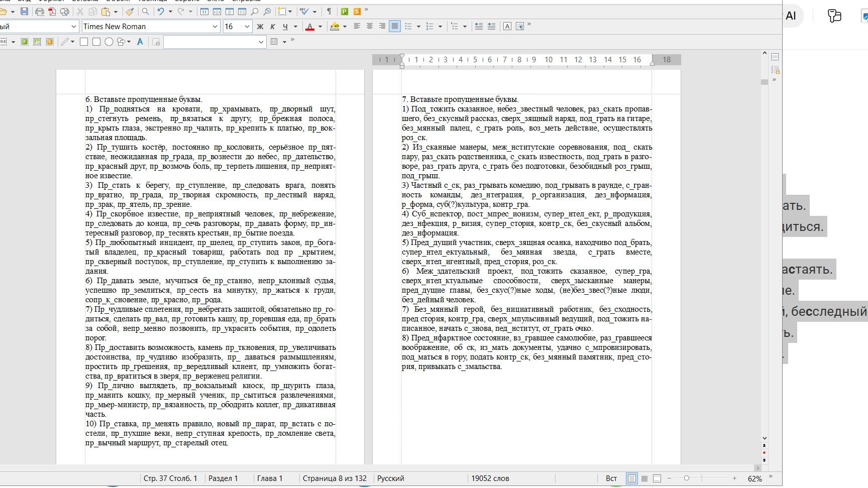Increase paragraph indent
The image size is (868, 488).
tap(491, 27)
